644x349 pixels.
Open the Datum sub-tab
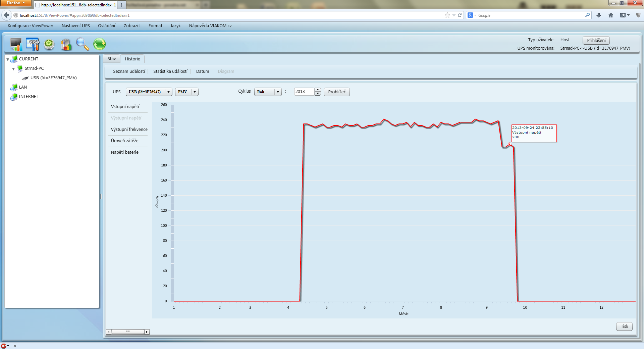(x=203, y=71)
